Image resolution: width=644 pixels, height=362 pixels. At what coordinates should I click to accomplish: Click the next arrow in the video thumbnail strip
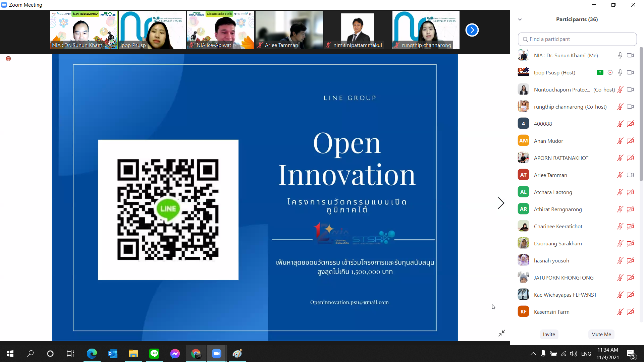coord(472,30)
